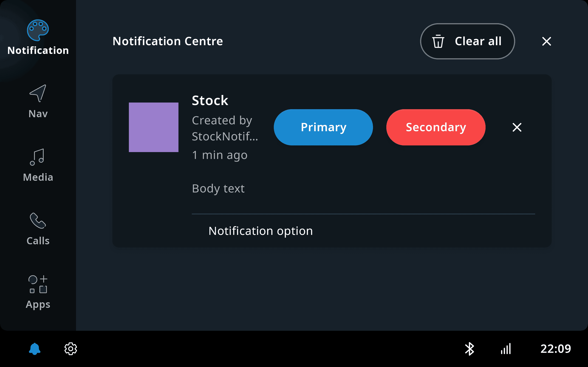Click the Stock notification title
The image size is (588, 367).
210,100
